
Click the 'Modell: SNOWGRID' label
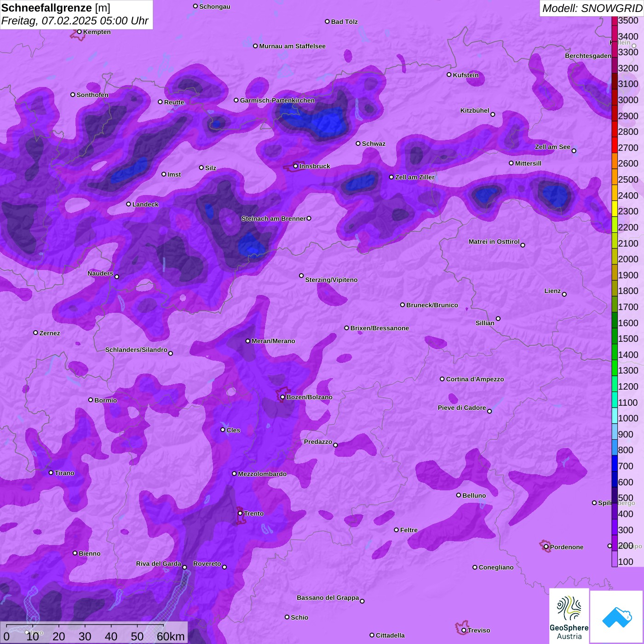click(x=592, y=8)
